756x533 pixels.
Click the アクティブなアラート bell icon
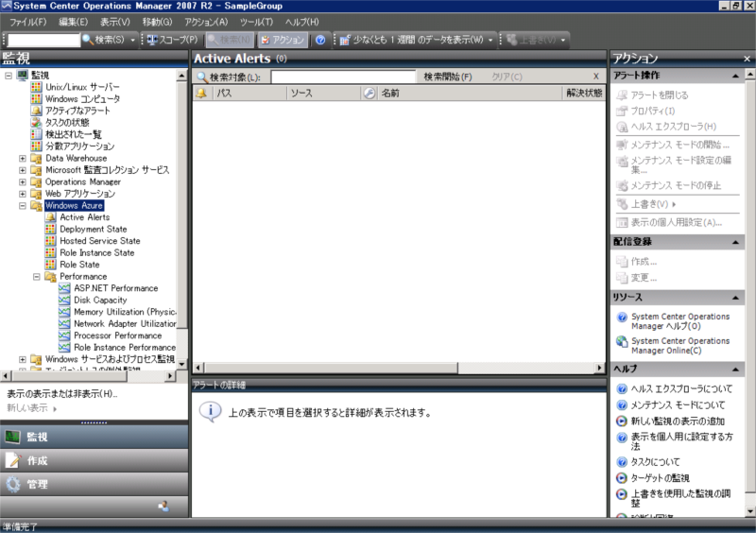36,111
